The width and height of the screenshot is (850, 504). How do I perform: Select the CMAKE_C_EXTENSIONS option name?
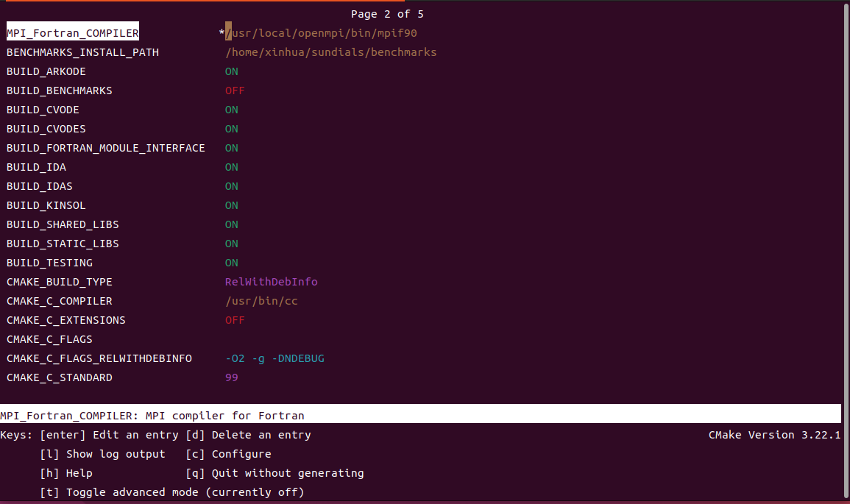pos(65,320)
